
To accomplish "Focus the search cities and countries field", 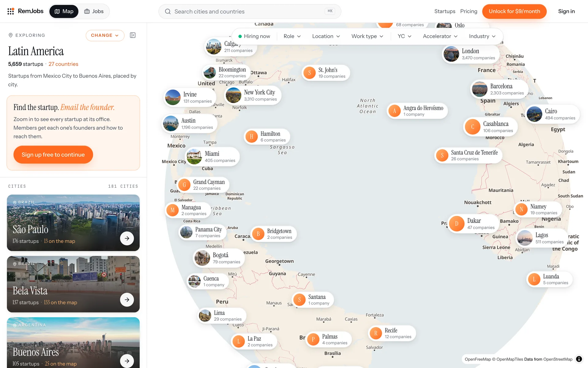I will (x=250, y=12).
